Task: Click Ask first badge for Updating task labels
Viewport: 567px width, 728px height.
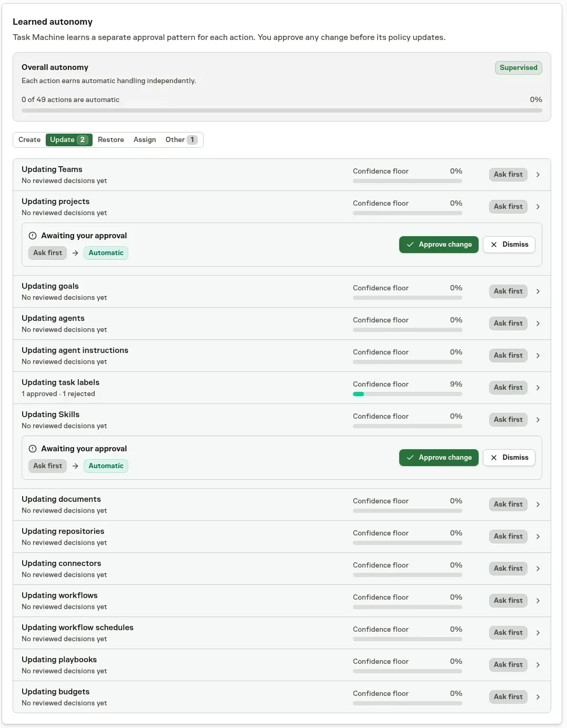Action: tap(508, 388)
